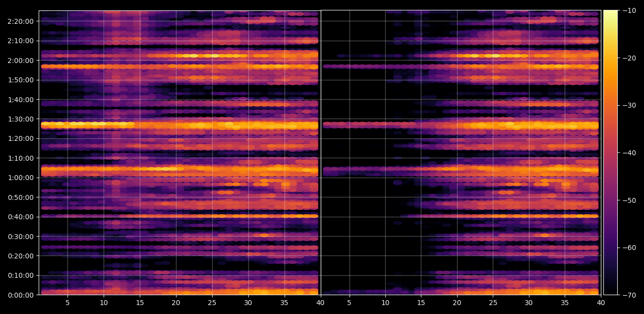Viewport: 644px width, 314px height.
Task: Click the 1:30:00 y-axis tick label
Action: [x=21, y=119]
